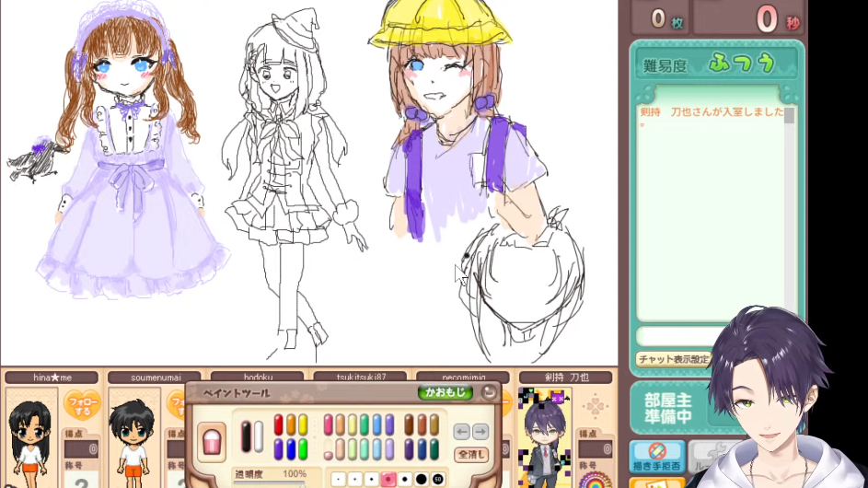Click the tsukitsuki87 player name tag
868x488 pixels.
click(x=362, y=378)
